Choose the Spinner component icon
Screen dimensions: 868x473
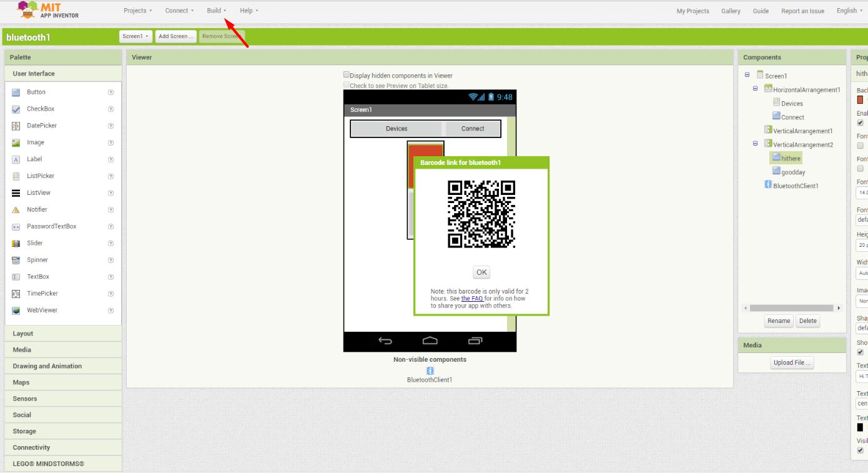(x=16, y=261)
